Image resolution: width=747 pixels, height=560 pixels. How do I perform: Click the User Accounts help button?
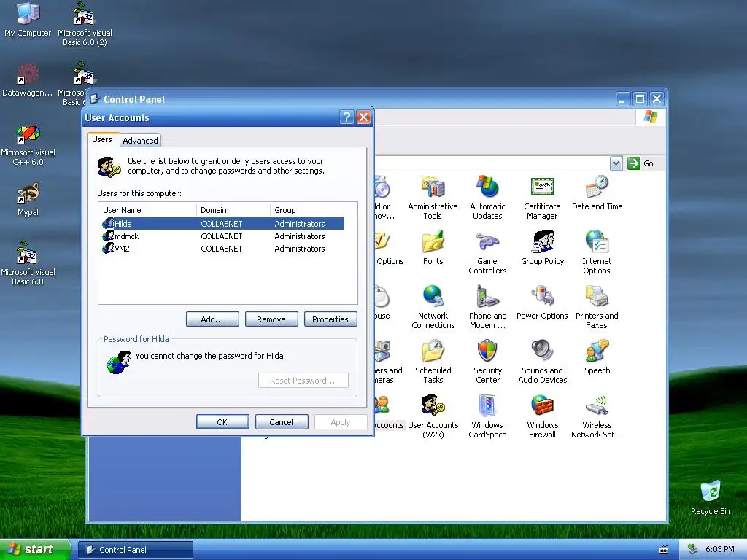pos(347,117)
